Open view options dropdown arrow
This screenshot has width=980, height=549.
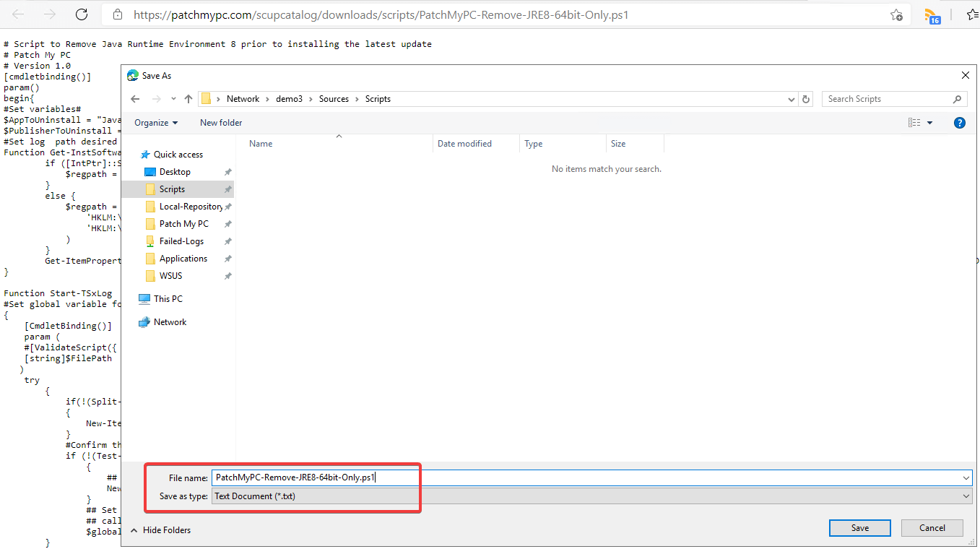[929, 123]
